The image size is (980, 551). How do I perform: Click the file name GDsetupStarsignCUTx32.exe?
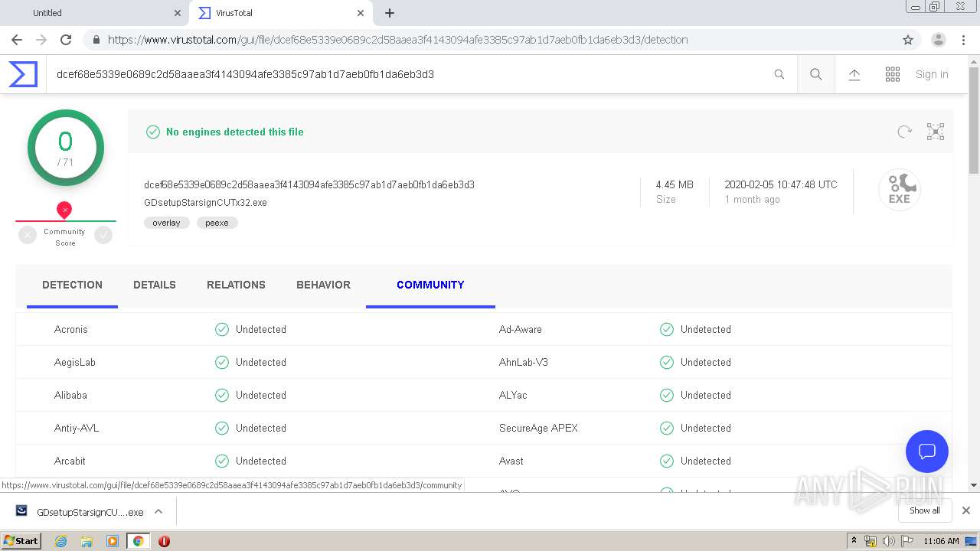pos(205,203)
